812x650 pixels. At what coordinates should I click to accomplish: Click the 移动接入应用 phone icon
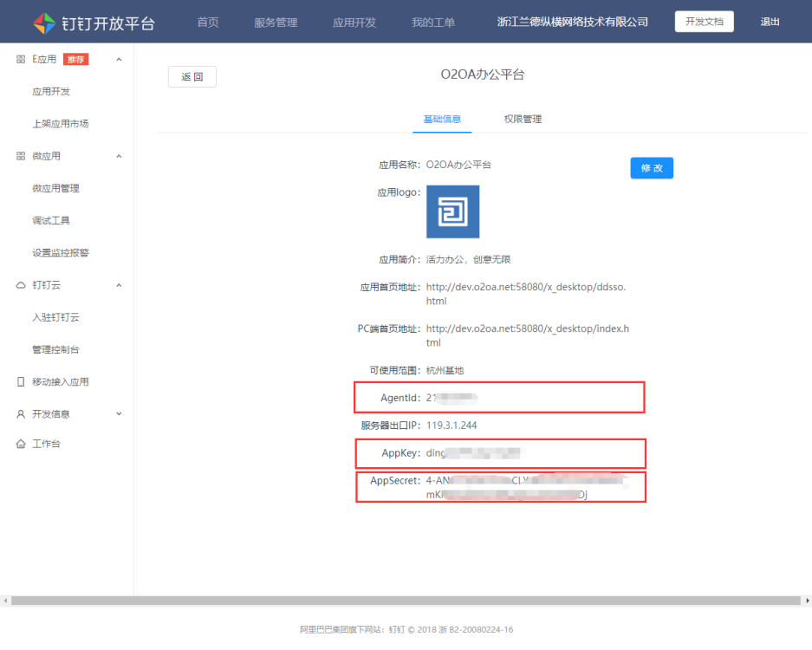point(21,382)
